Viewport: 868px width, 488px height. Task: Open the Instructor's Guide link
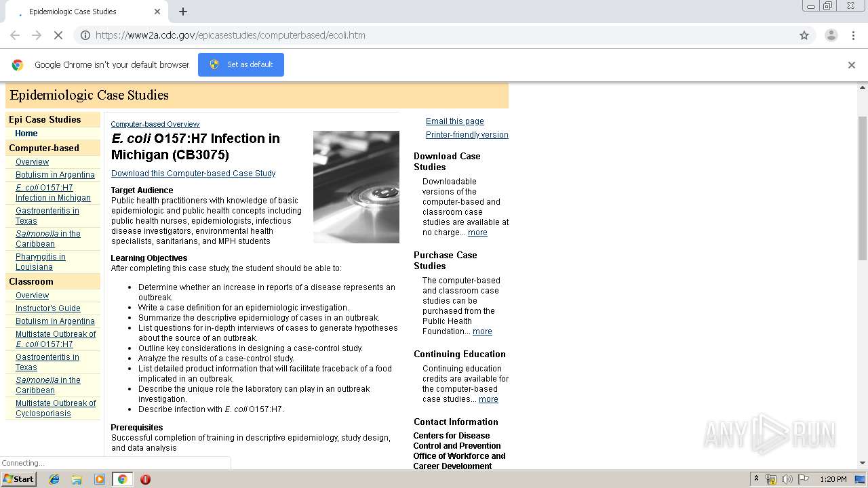click(47, 308)
